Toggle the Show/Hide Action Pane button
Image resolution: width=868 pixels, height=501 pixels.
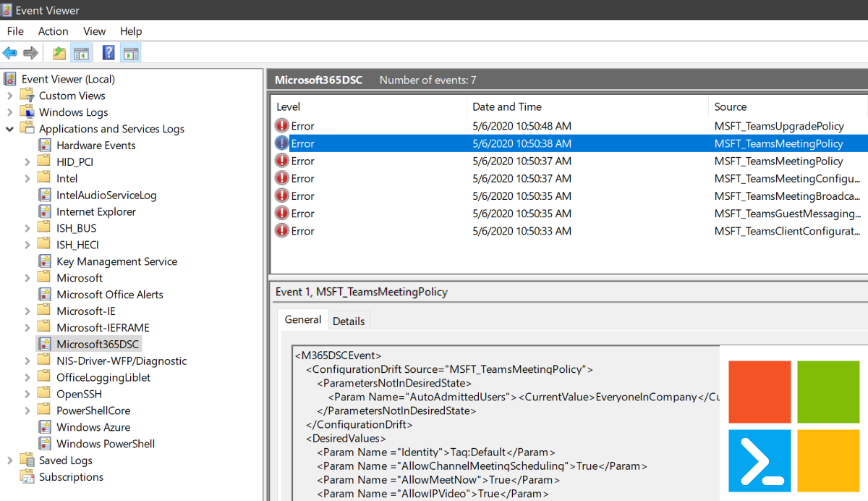click(x=131, y=53)
